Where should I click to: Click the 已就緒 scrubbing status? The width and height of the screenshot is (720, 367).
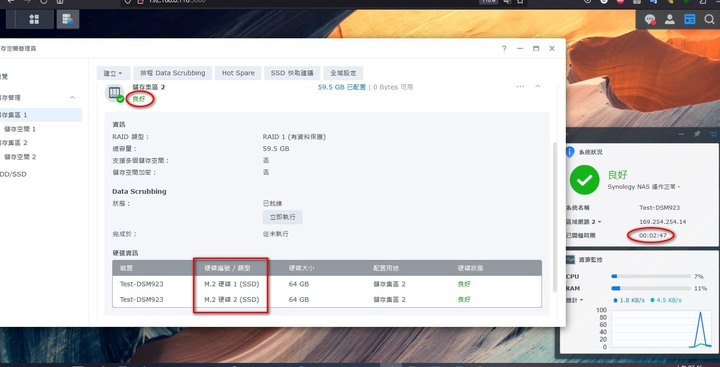tap(272, 203)
